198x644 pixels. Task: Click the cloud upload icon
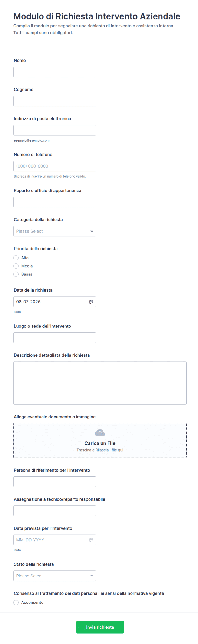coord(100,433)
